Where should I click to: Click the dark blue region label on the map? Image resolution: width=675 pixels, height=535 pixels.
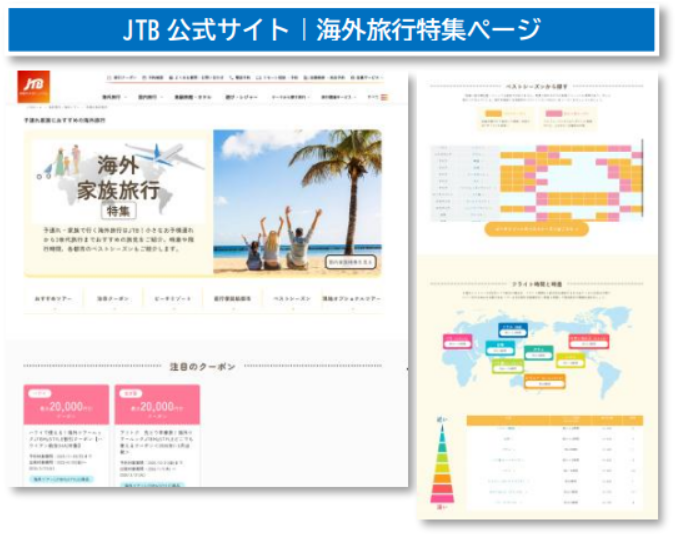[513, 330]
